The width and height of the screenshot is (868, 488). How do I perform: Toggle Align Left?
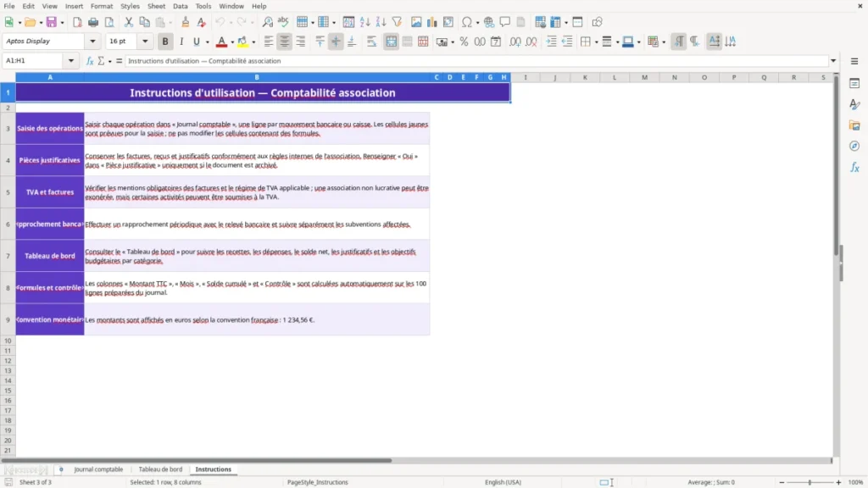tap(269, 42)
